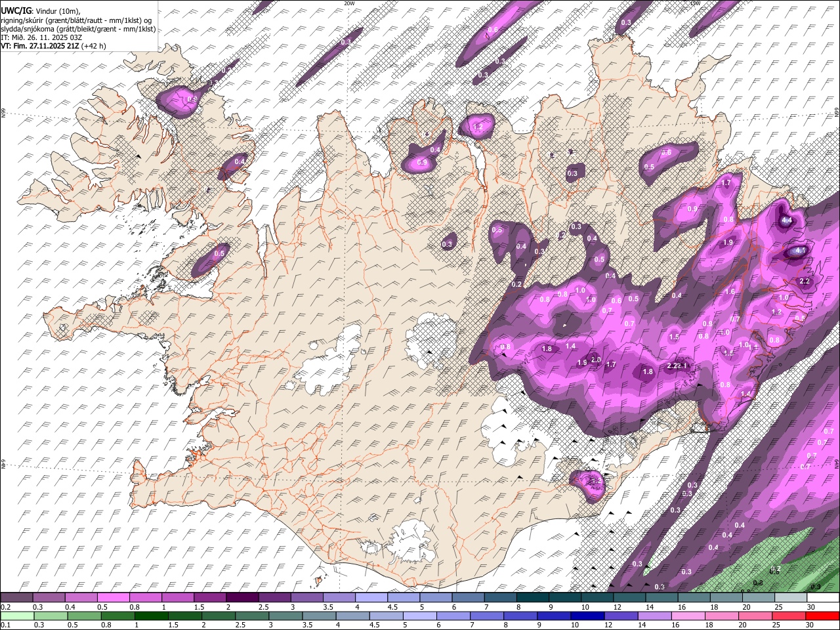Click the "IT: Mið. 26. 11. 2025 03Z" line

[x=41, y=37]
